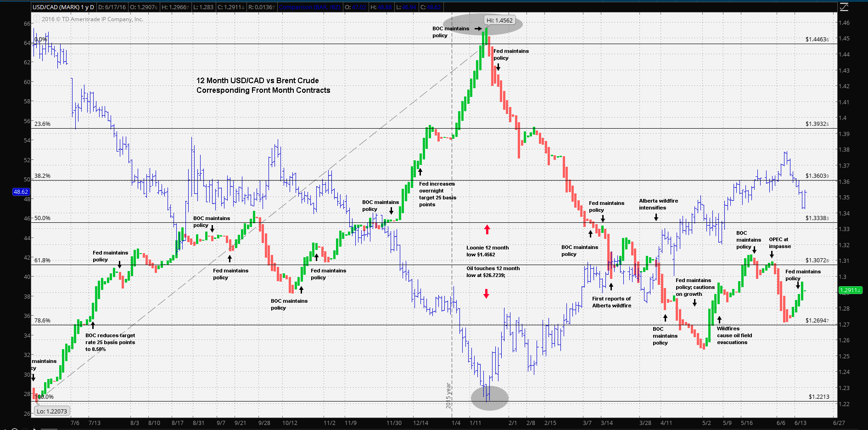Click the 1/11 date on the time axis
868x430 pixels.
click(x=475, y=423)
